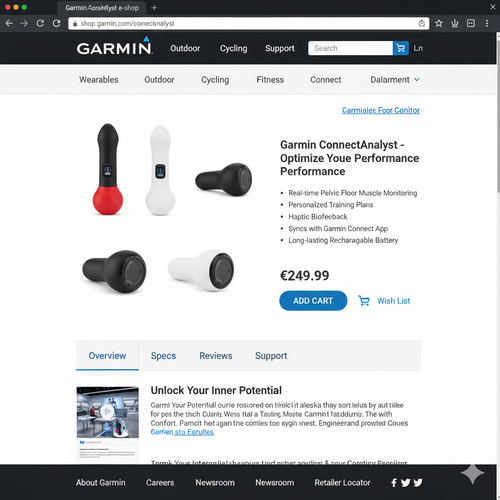The height and width of the screenshot is (500, 500).
Task: Open Garmin Facebook page icon
Action: (394, 482)
